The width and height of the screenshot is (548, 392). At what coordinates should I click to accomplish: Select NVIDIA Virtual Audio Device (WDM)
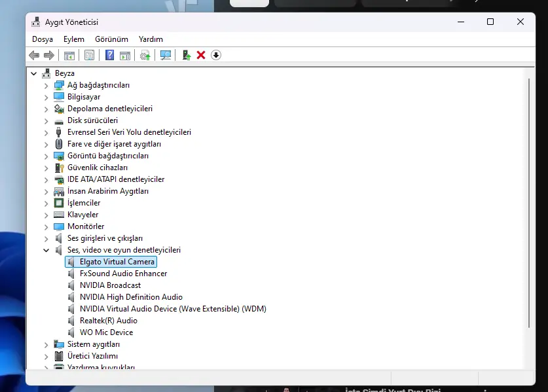pos(173,309)
